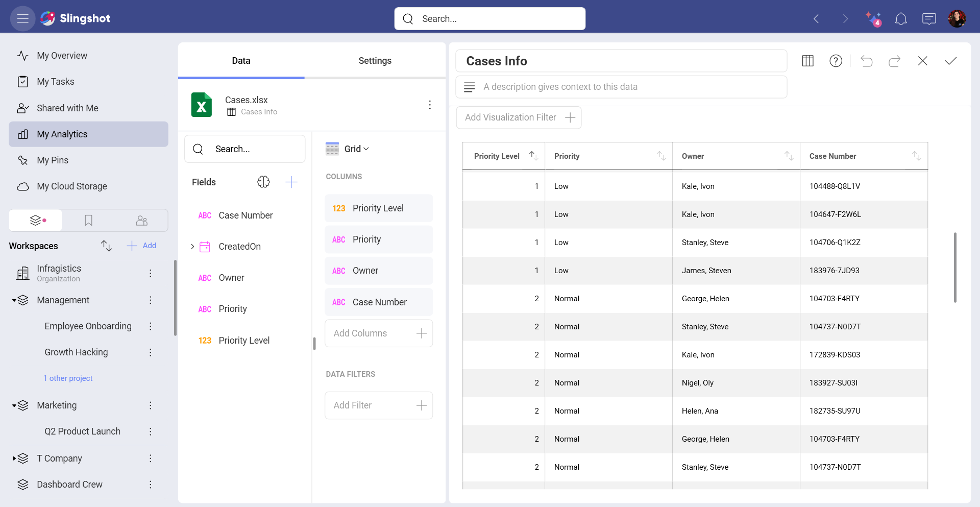Open T Company options menu
The height and width of the screenshot is (507, 980).
[x=151, y=458]
